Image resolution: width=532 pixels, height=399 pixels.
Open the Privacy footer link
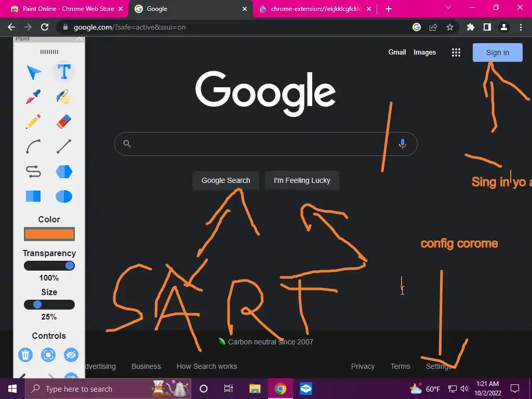(x=363, y=366)
